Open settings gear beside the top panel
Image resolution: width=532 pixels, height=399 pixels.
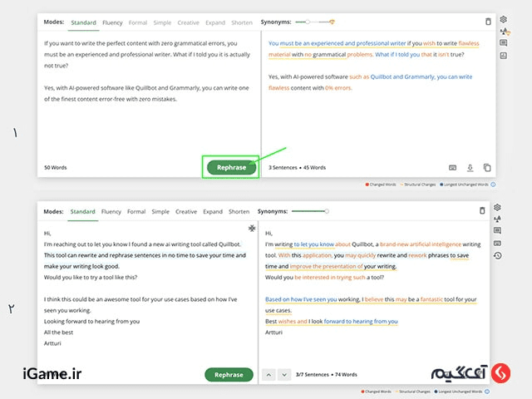[503, 19]
